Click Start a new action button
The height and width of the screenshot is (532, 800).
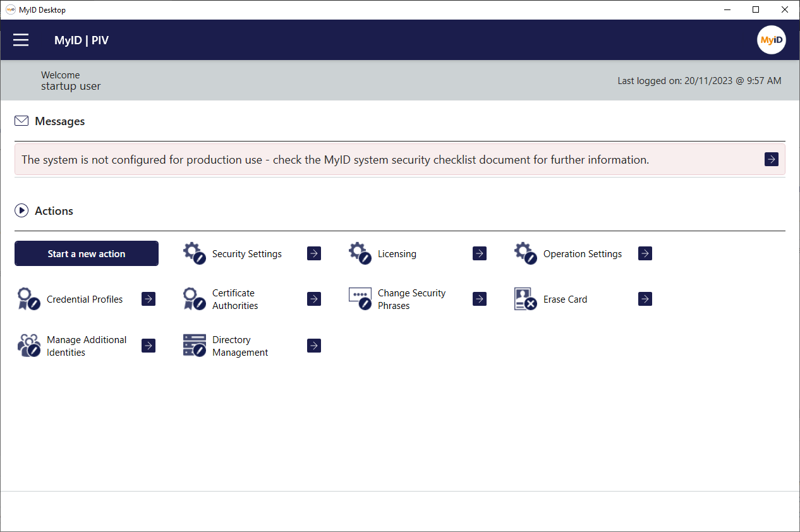pyautogui.click(x=87, y=253)
